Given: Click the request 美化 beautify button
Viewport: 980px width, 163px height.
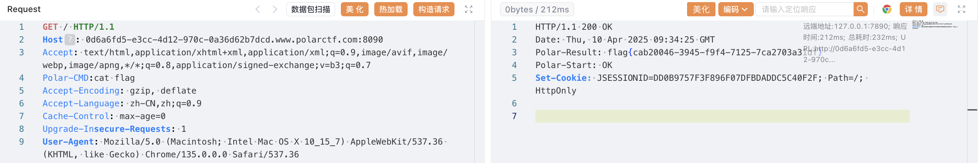Looking at the screenshot, I should [x=355, y=9].
